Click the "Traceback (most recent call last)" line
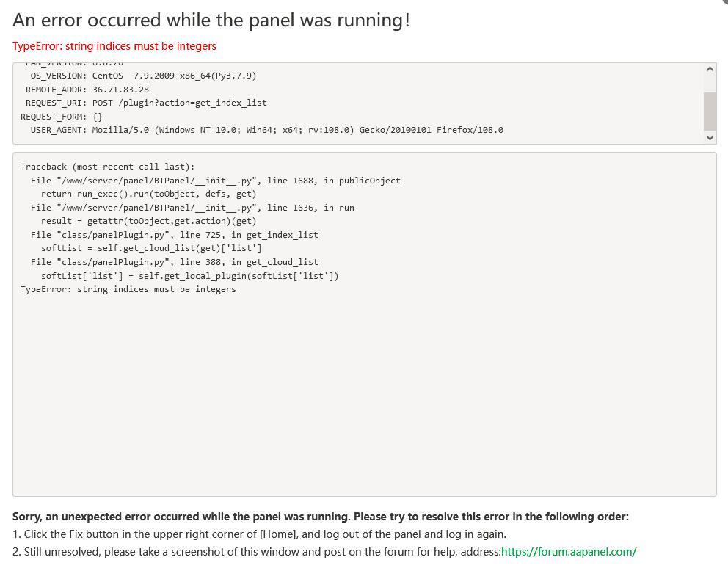This screenshot has height=568, width=728. (x=108, y=167)
